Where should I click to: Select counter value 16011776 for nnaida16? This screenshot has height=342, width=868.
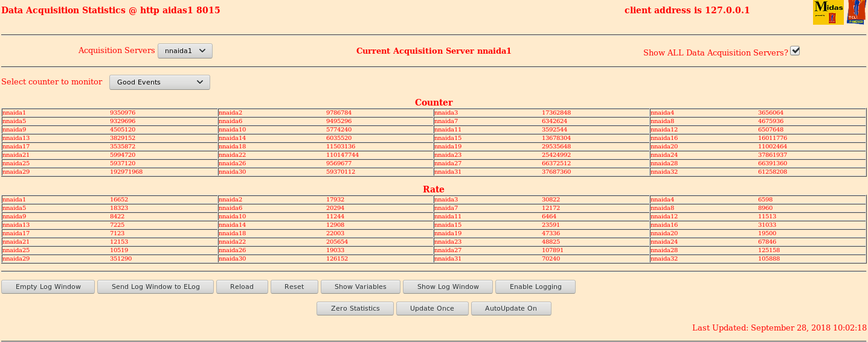(x=773, y=138)
